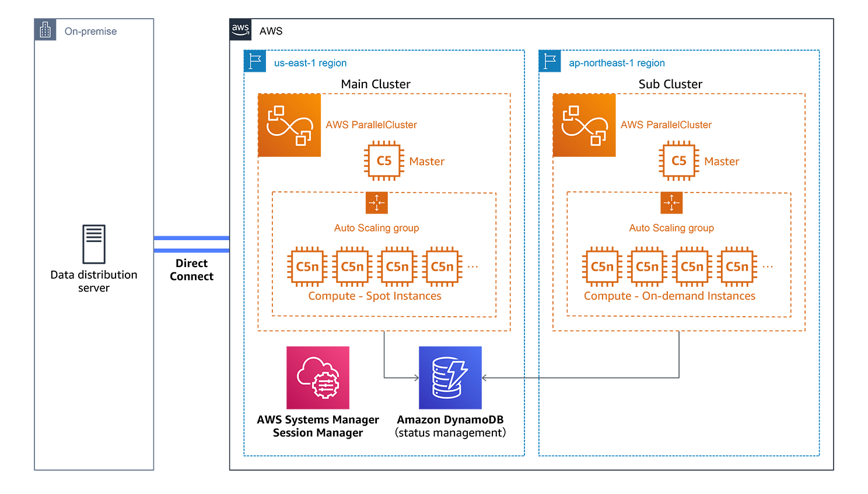The height and width of the screenshot is (494, 868).
Task: Click the 'Data distribution server' label
Action: point(94,281)
